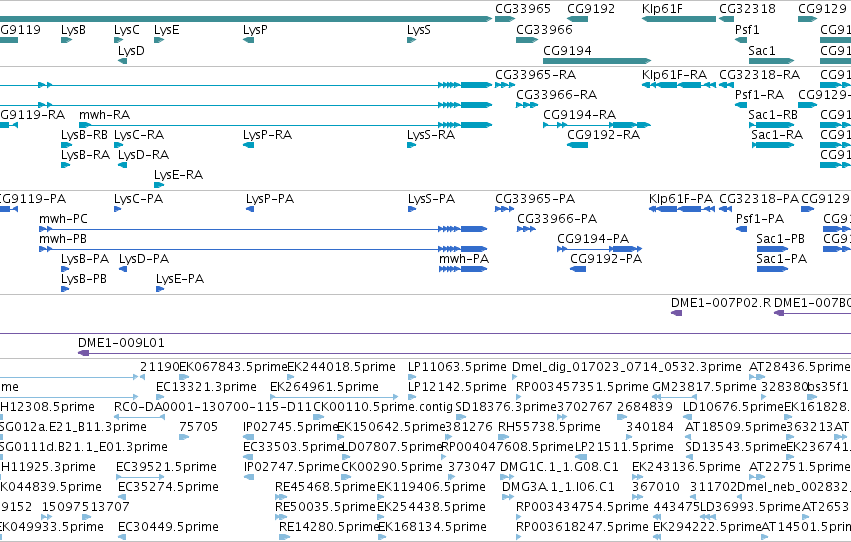Select the mwh-PC protein label
Image resolution: width=851 pixels, height=542 pixels.
point(63,219)
